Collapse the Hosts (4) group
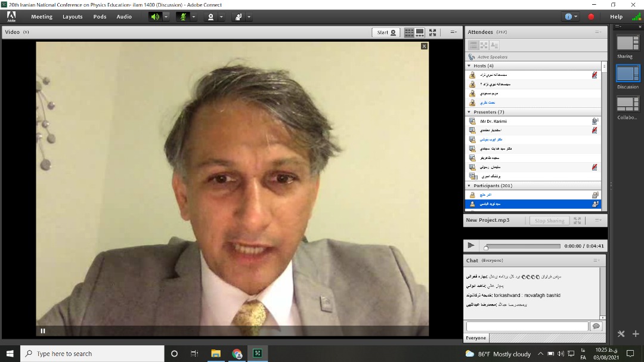The image size is (644, 362). [469, 66]
